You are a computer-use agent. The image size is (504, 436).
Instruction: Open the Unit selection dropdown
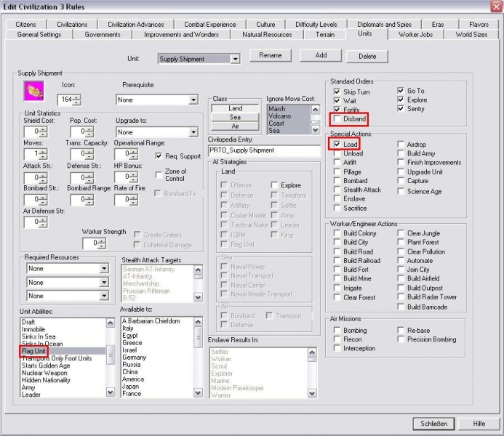point(235,59)
